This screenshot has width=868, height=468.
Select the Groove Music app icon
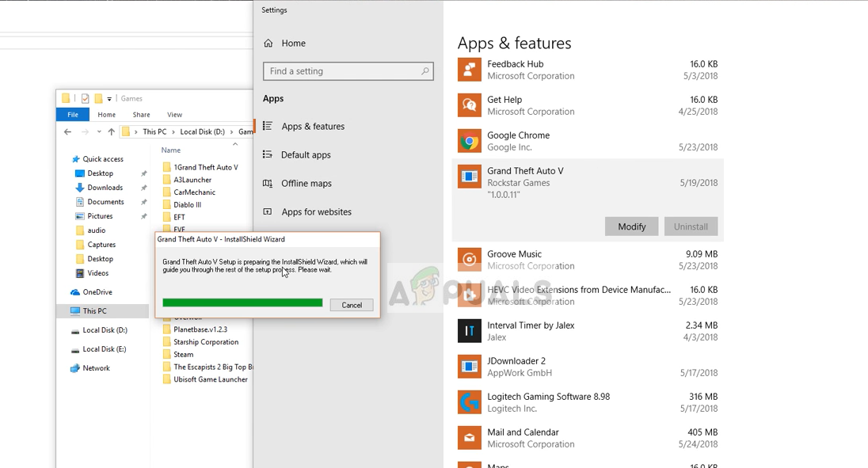(470, 260)
